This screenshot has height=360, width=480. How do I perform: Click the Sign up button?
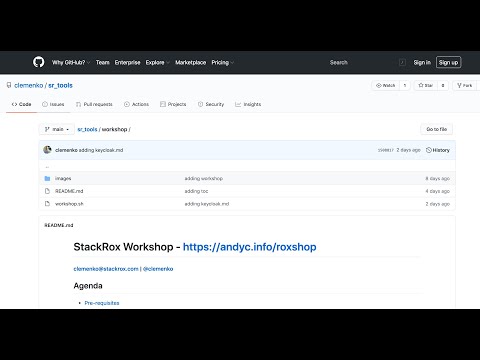(448, 62)
